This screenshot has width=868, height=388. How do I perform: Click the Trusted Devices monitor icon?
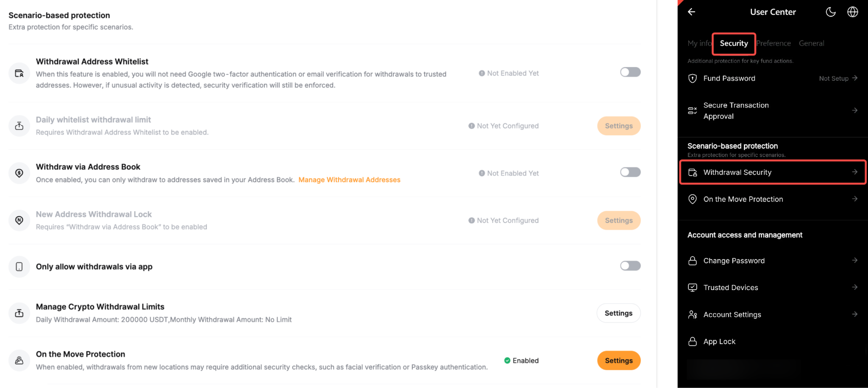click(x=693, y=288)
